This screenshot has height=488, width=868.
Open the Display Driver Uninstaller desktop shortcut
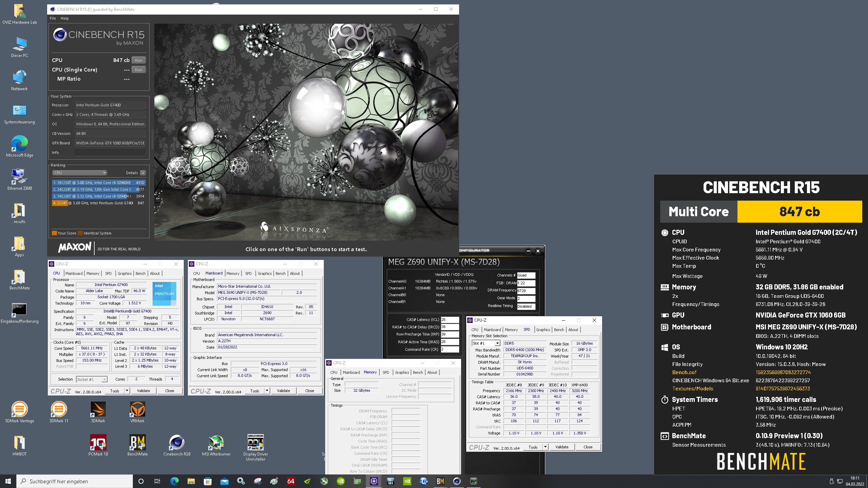pos(255,447)
